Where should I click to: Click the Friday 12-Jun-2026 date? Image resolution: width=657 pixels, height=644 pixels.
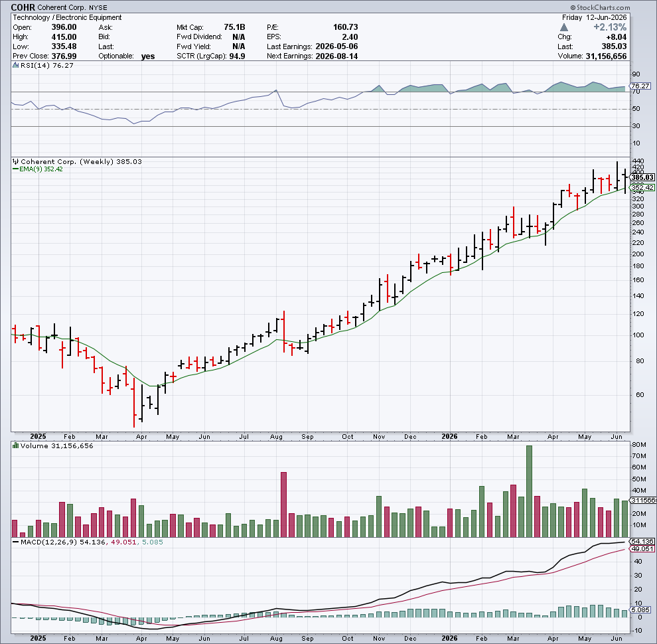pyautogui.click(x=594, y=18)
